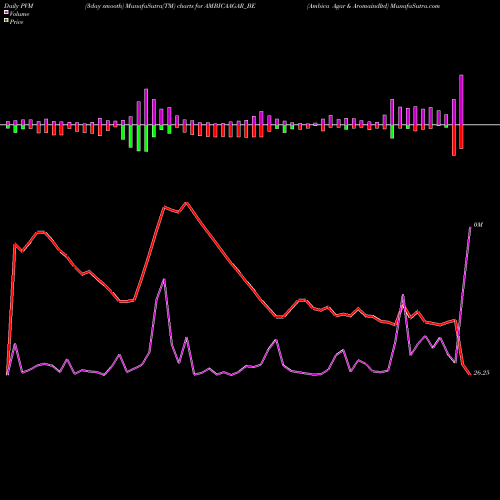Click the '26.25' price end label
The width and height of the screenshot is (500, 500).
(481, 373)
